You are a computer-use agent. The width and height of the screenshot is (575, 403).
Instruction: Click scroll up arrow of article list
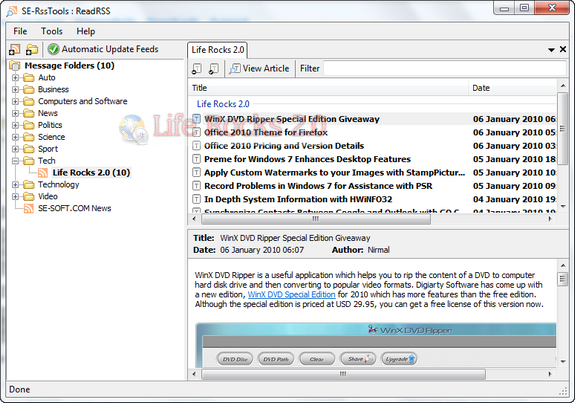click(563, 86)
